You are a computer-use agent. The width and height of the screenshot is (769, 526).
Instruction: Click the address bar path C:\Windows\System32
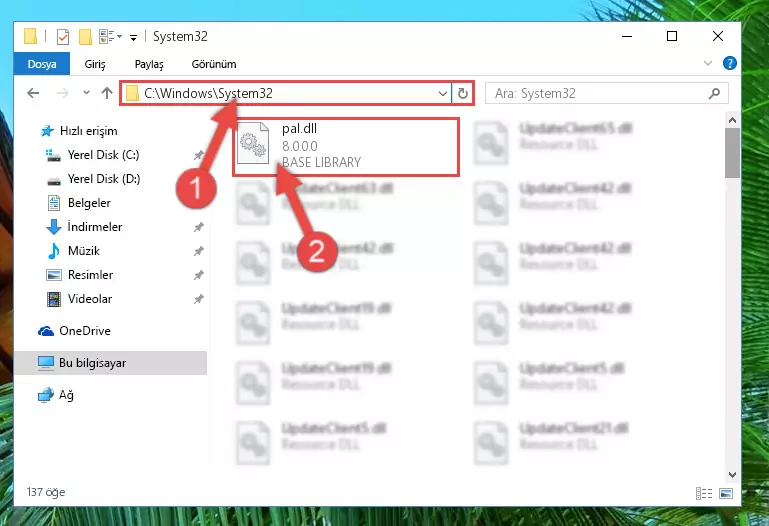pos(208,93)
